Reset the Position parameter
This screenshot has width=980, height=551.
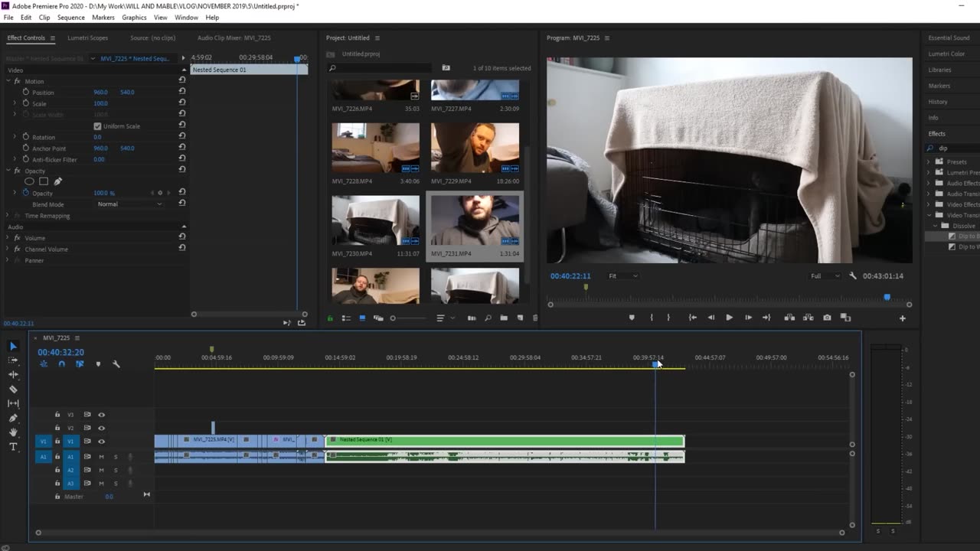(x=182, y=92)
